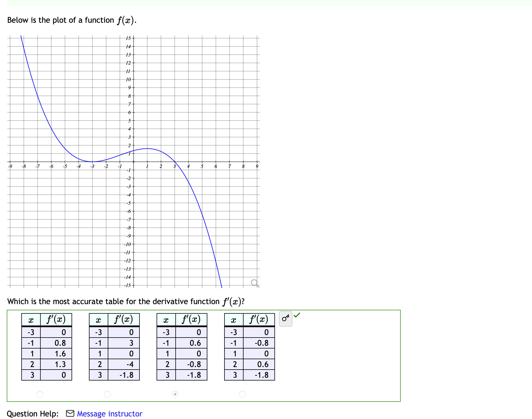Click the green checkmark indicating correct answer

pos(297,315)
